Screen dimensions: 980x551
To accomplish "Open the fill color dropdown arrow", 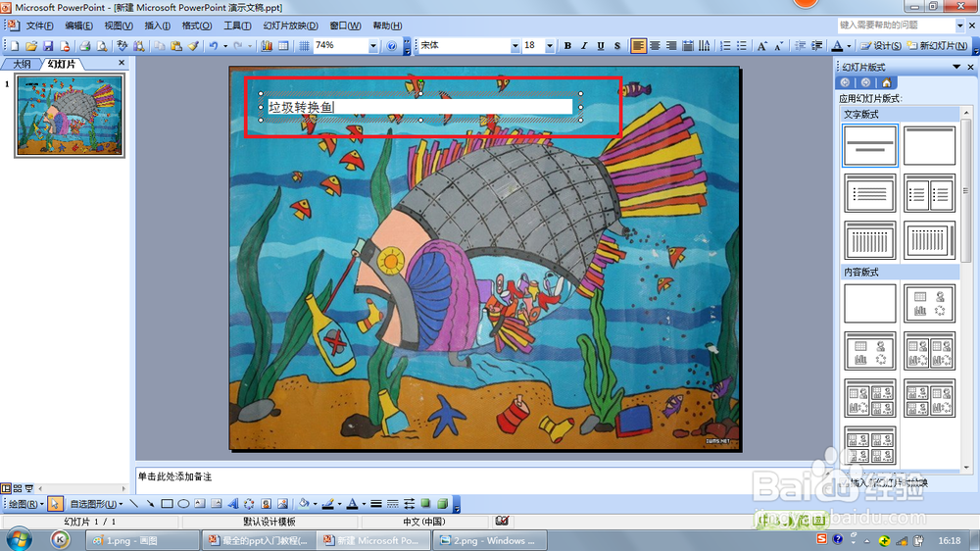I will (x=315, y=504).
